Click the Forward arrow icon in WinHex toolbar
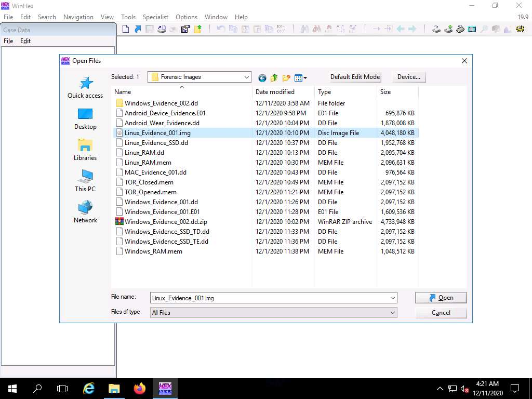532x399 pixels. point(413,29)
